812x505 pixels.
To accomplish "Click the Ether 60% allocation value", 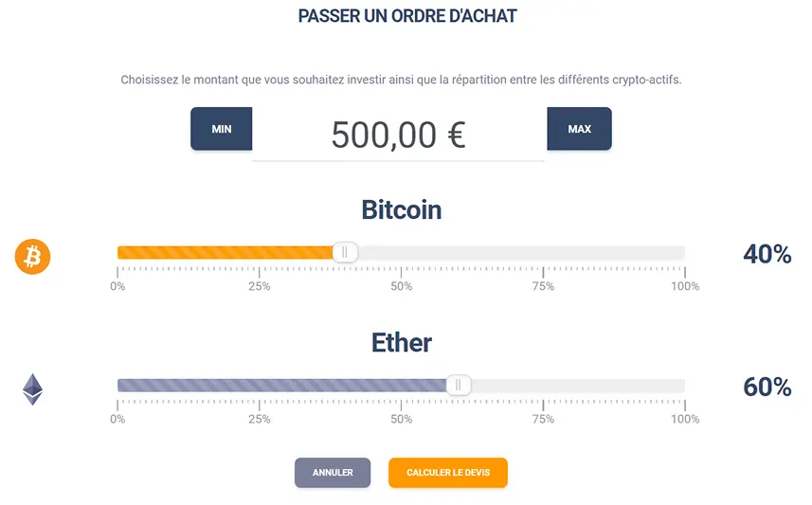I will [x=767, y=387].
